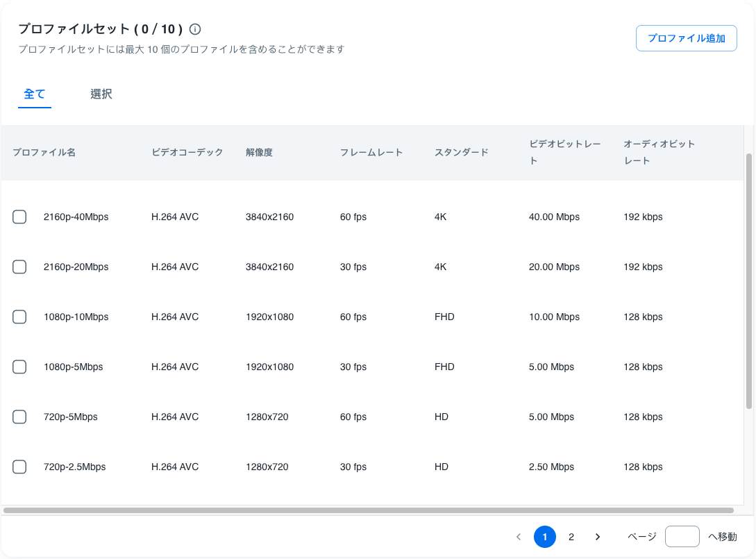Screen dimensions: 756x559
Task: Switch to the 全て tab
Action: 35,94
